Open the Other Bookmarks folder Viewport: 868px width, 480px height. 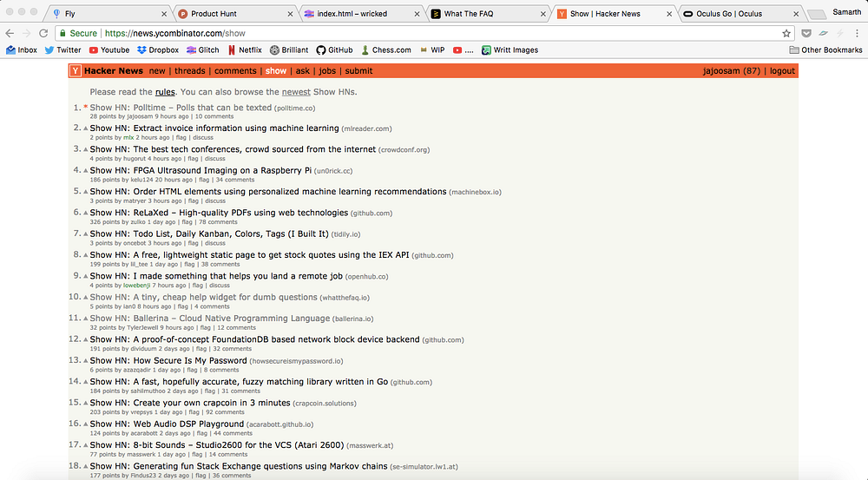coord(825,49)
